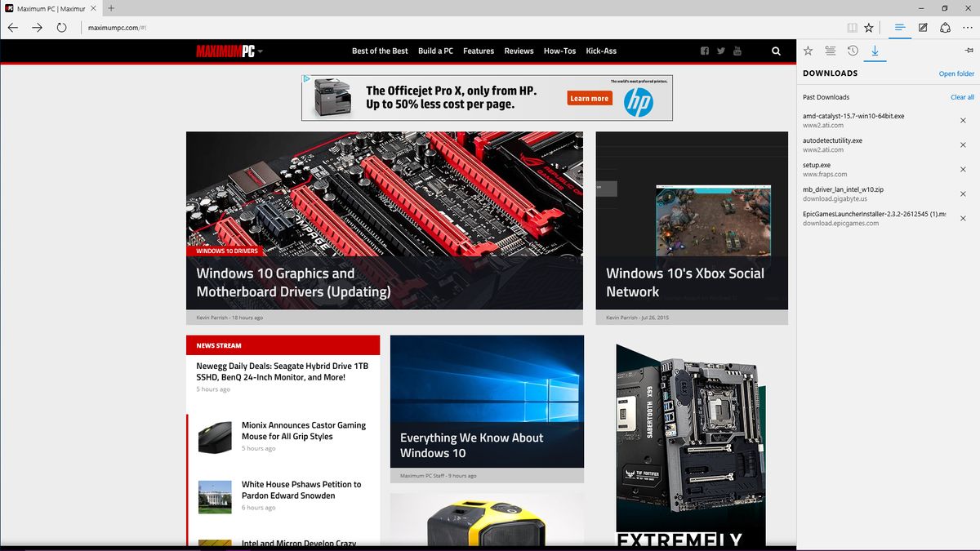This screenshot has height=551, width=980.
Task: Open the AdChoices triangle on the HP ad
Action: 308,78
